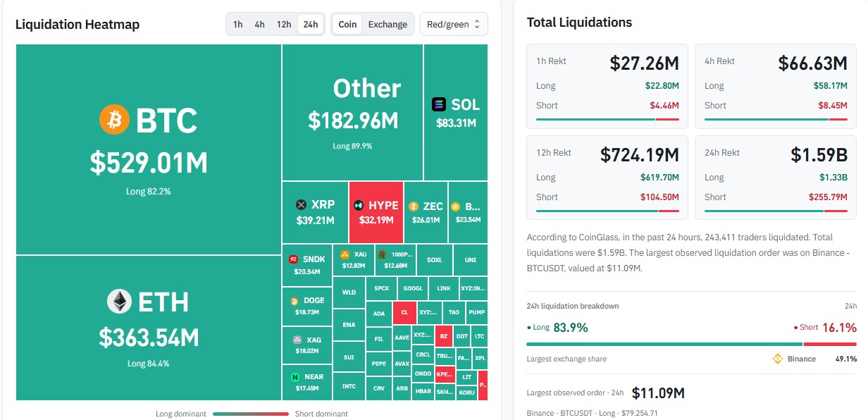Toggle heatmap view to Exchange
The width and height of the screenshot is (868, 420).
pos(387,24)
